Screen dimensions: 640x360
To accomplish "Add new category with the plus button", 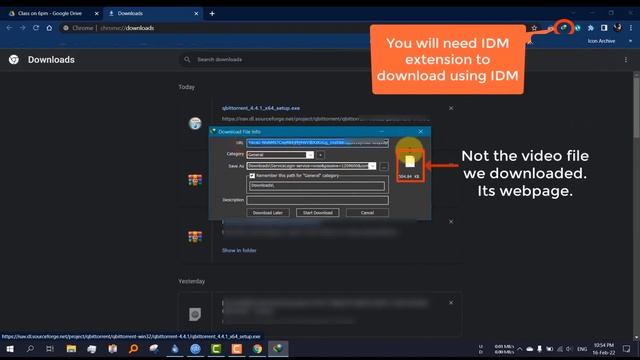I will pyautogui.click(x=320, y=155).
